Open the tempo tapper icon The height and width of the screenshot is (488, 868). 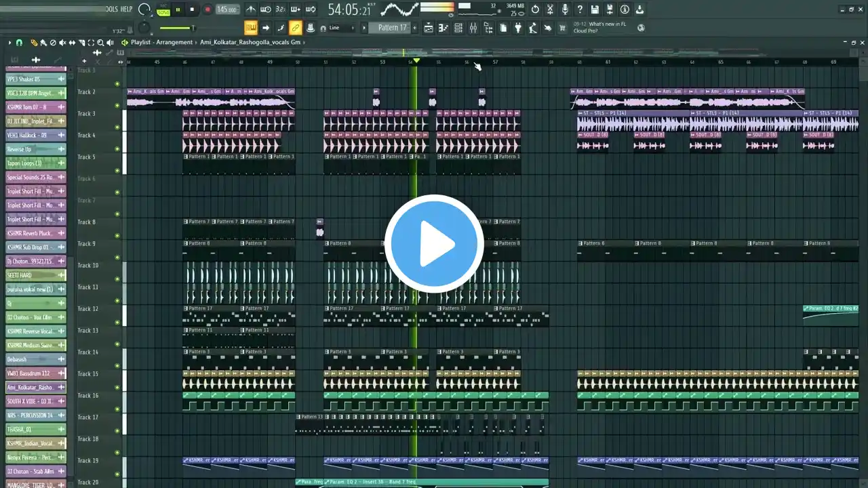click(533, 28)
